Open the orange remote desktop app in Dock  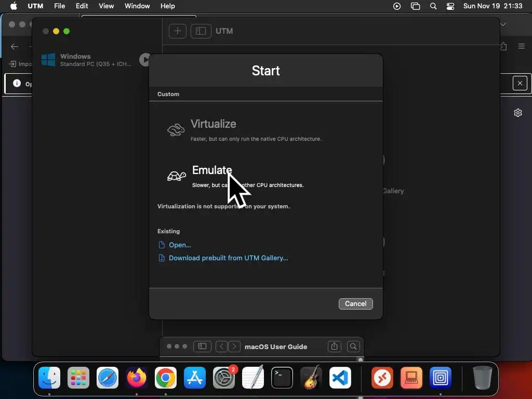point(382,378)
